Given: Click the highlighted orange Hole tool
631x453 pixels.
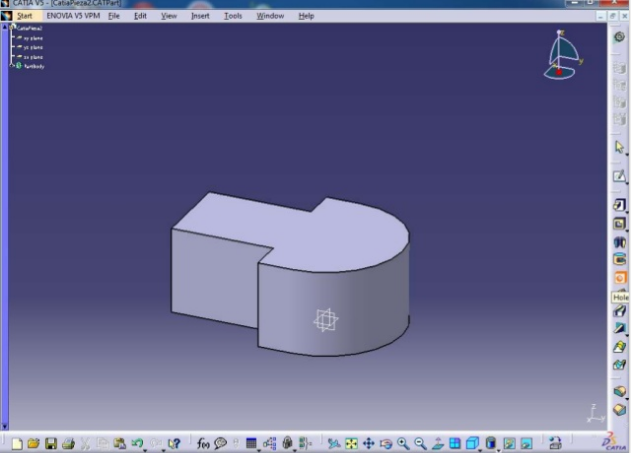Looking at the screenshot, I should pyautogui.click(x=620, y=278).
